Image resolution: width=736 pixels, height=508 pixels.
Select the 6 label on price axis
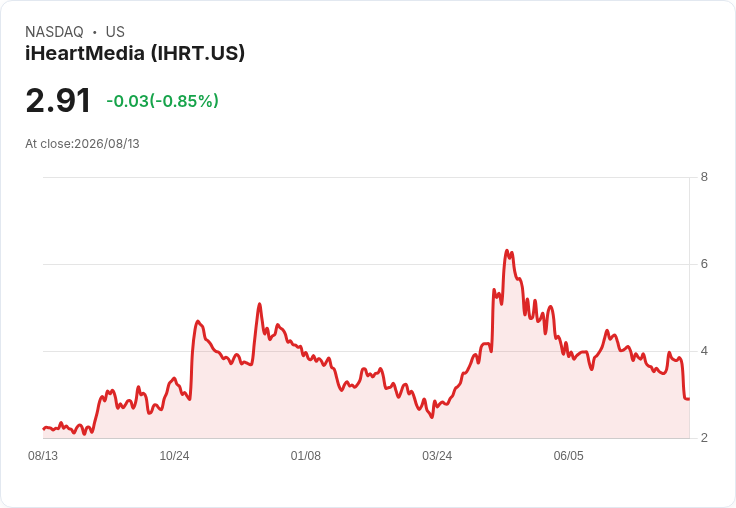click(x=704, y=264)
